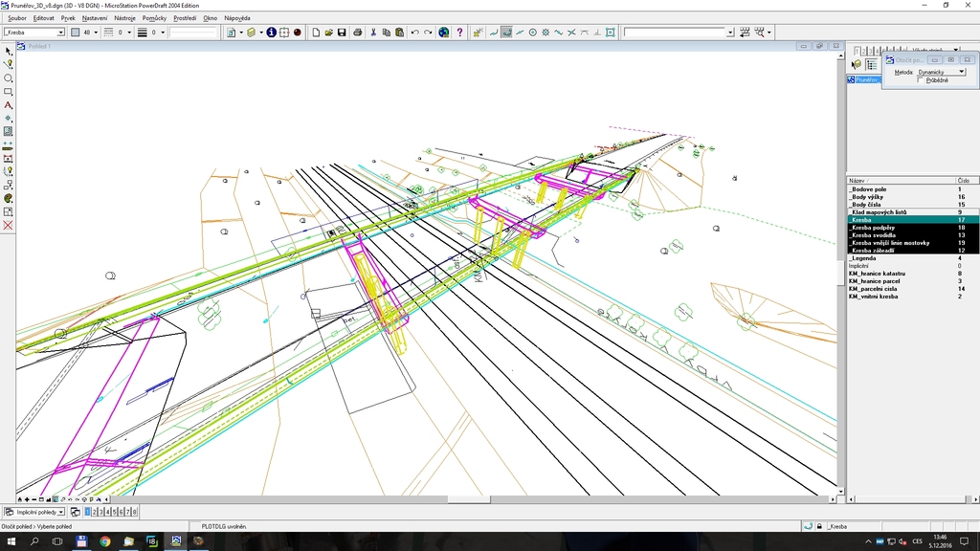Image resolution: width=980 pixels, height=551 pixels.
Task: Click the Cut scissors icon
Action: pos(373,33)
